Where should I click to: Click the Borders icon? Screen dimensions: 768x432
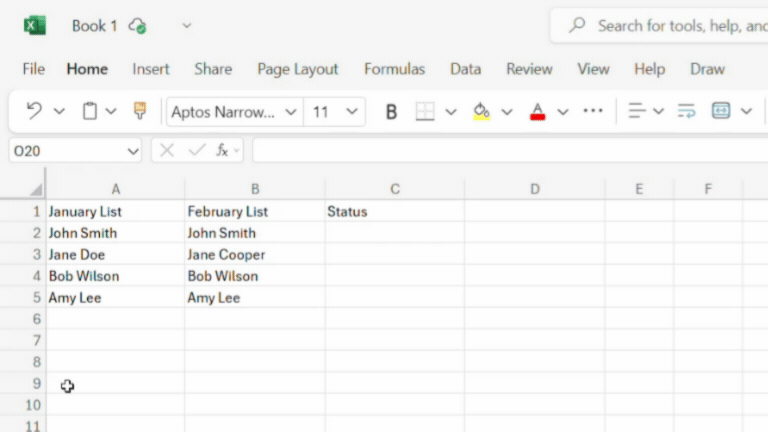coord(425,111)
